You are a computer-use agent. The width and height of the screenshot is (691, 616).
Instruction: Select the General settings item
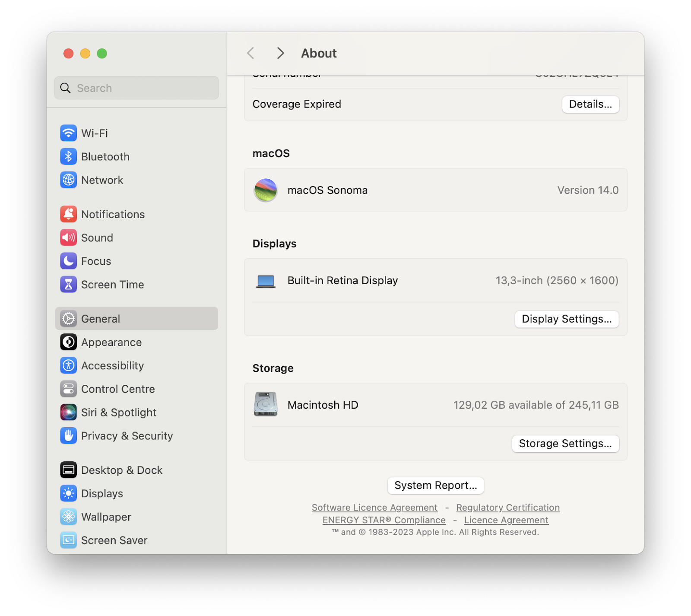[101, 318]
